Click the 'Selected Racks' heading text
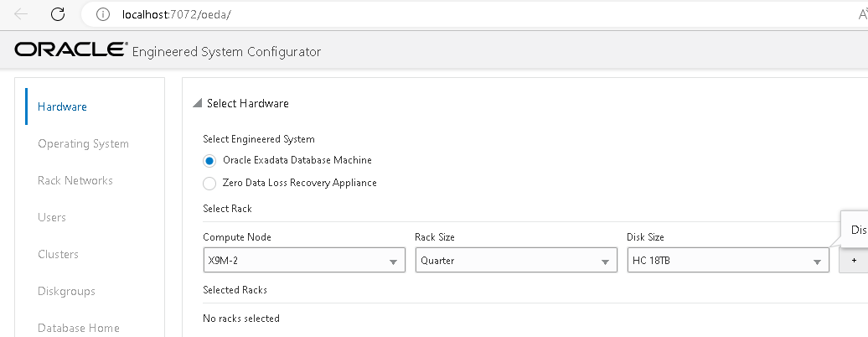Image resolution: width=868 pixels, height=337 pixels. tap(235, 290)
